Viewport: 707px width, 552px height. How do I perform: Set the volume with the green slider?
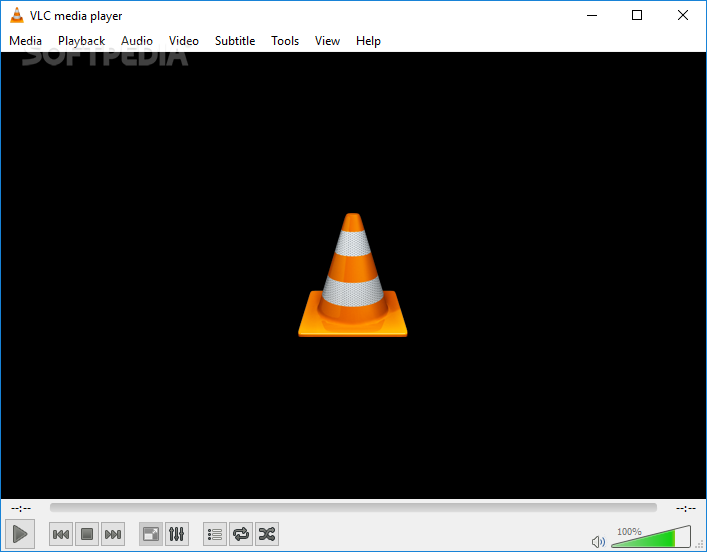point(651,537)
